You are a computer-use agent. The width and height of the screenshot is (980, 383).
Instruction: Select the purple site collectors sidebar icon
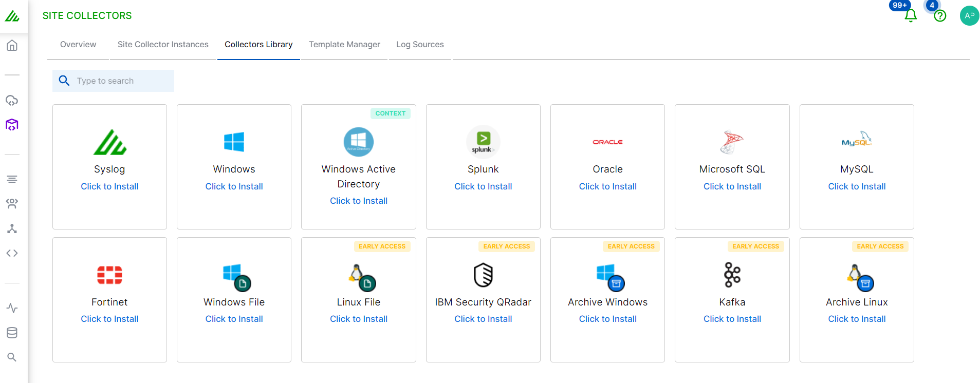click(12, 125)
